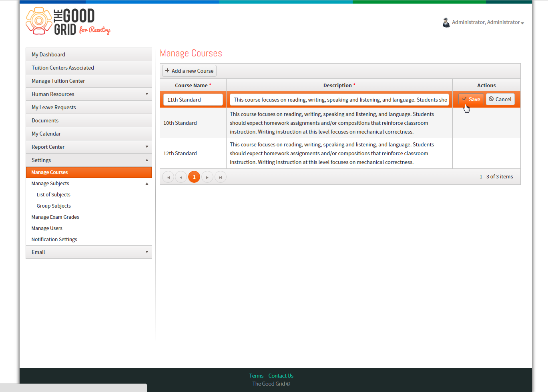Screen dimensions: 548x392
Task: Open Documents menu item
Action: (89, 120)
